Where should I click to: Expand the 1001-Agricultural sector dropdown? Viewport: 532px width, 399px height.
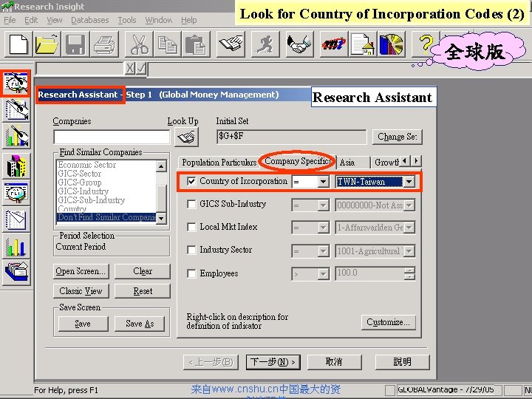(x=409, y=251)
